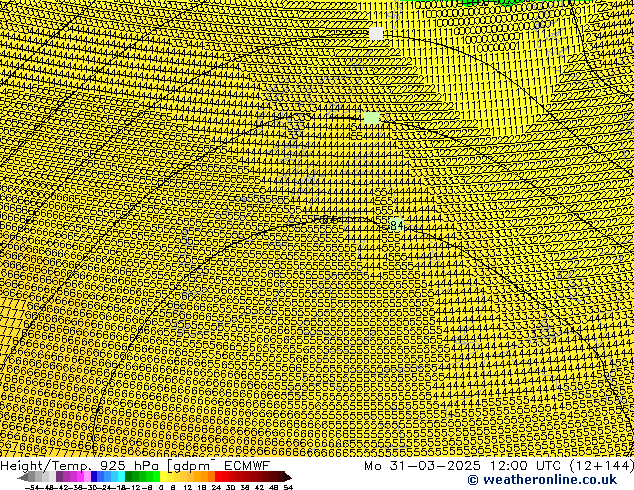The height and width of the screenshot is (490, 634).
Task: Click the ECMWF model label
Action: coord(247,466)
